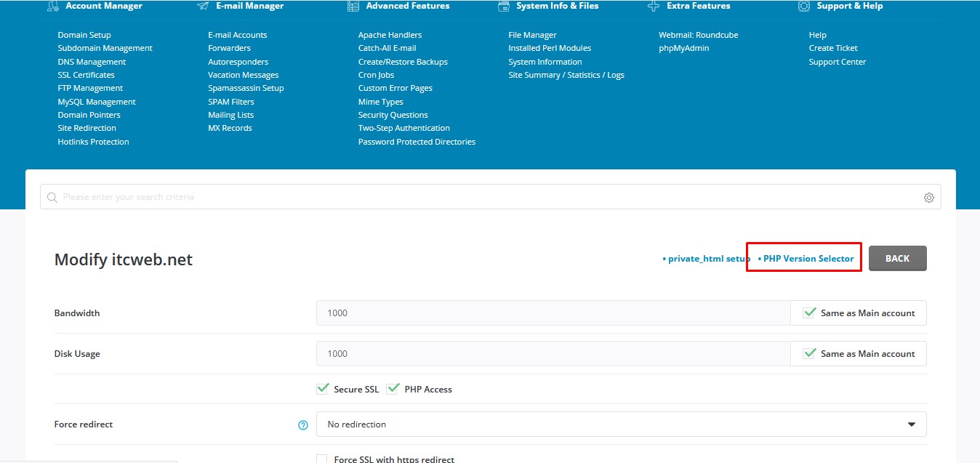Select File Manager from System Info menu

[532, 34]
